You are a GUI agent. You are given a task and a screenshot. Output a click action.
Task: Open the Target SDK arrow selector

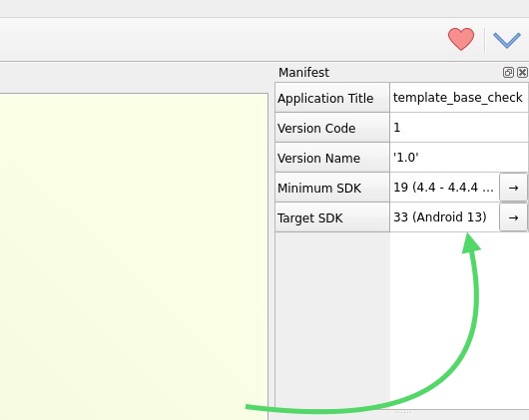tap(513, 217)
